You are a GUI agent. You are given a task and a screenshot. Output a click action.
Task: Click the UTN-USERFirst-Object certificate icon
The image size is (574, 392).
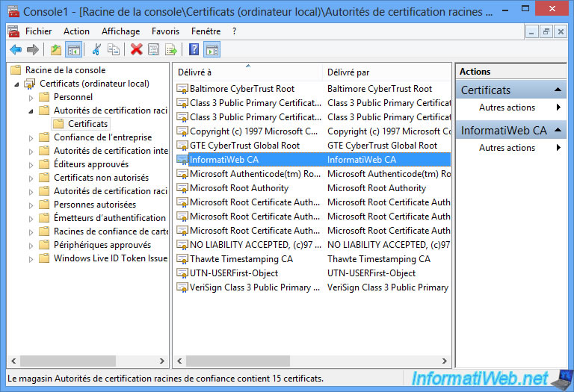[182, 273]
